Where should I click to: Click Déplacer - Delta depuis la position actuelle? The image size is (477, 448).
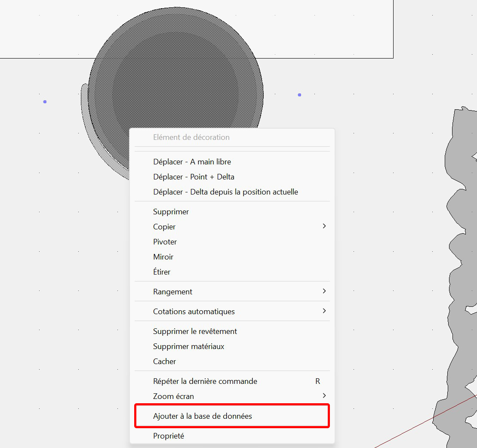(x=225, y=192)
